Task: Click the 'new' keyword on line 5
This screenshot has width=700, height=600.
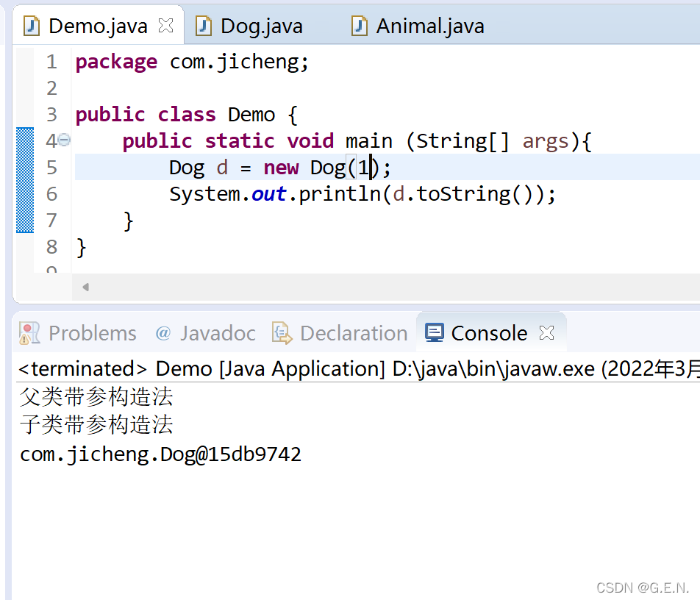Action: tap(281, 168)
